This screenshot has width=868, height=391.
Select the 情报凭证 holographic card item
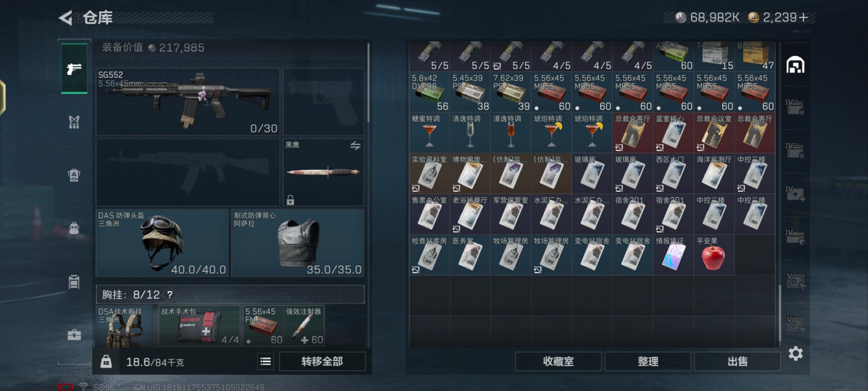pyautogui.click(x=673, y=255)
